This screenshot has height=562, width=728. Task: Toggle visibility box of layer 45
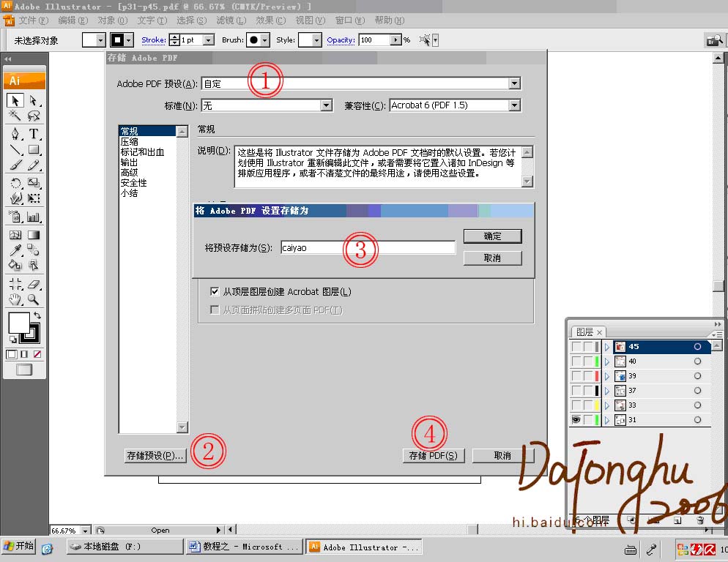pyautogui.click(x=576, y=347)
